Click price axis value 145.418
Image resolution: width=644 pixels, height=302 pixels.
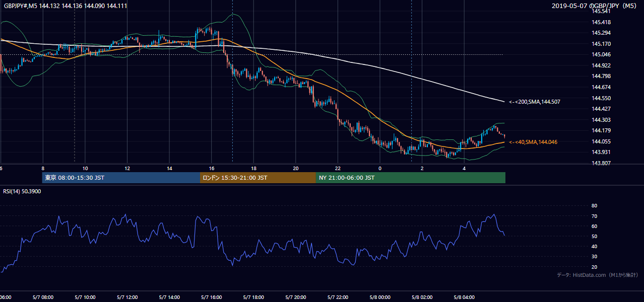(x=601, y=22)
